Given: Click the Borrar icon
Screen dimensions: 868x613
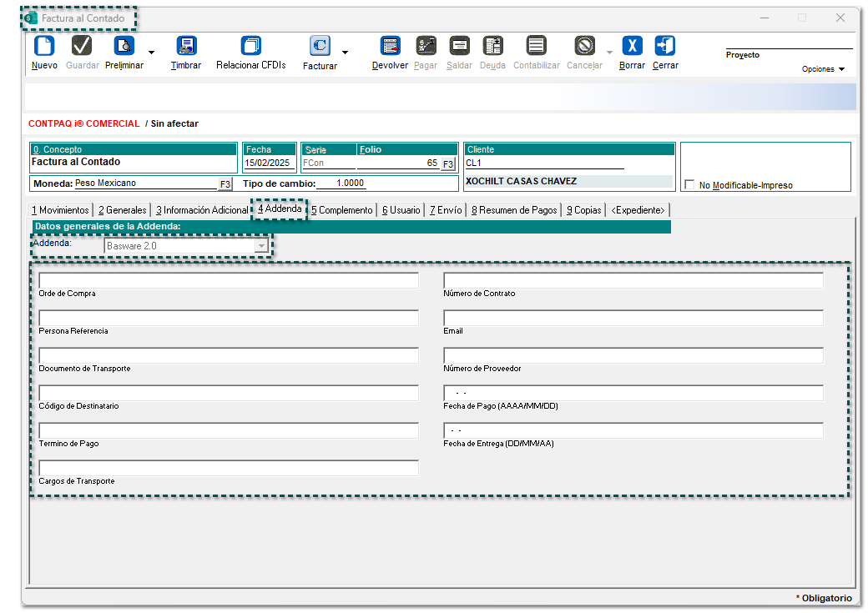Looking at the screenshot, I should (632, 46).
